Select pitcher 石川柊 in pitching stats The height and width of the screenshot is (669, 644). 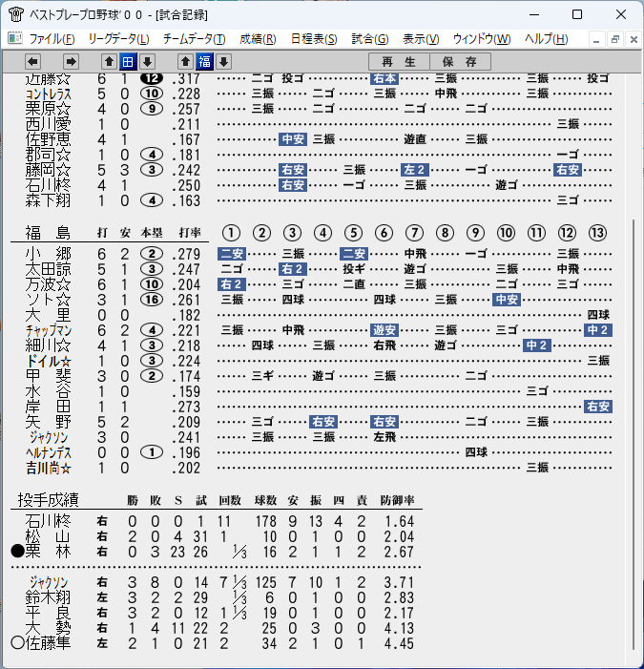(48, 521)
